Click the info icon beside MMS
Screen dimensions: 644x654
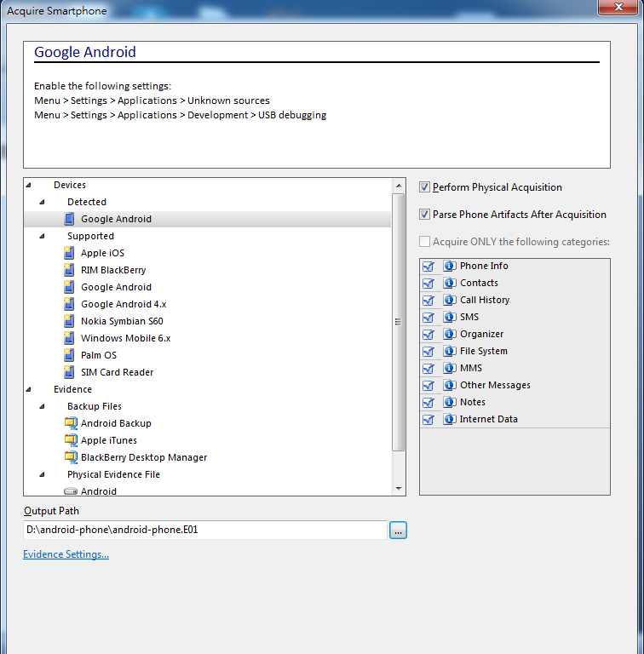click(449, 368)
